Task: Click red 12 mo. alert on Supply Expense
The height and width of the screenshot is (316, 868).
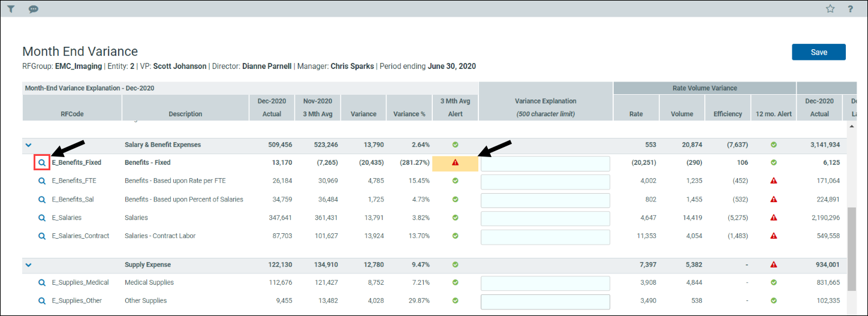Action: 773,264
